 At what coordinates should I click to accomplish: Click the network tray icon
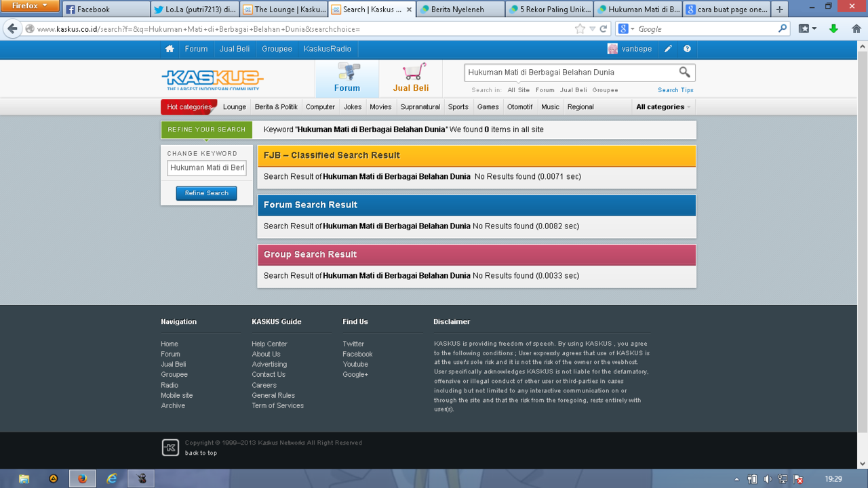tap(783, 479)
